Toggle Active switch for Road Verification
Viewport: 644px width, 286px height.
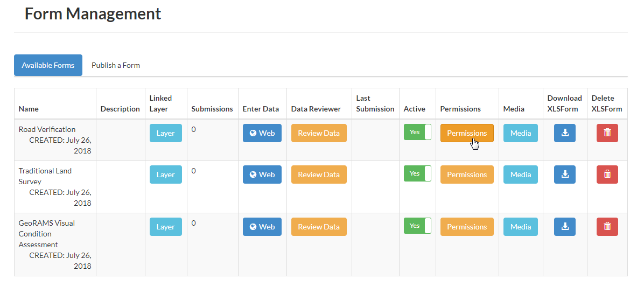pos(417,132)
